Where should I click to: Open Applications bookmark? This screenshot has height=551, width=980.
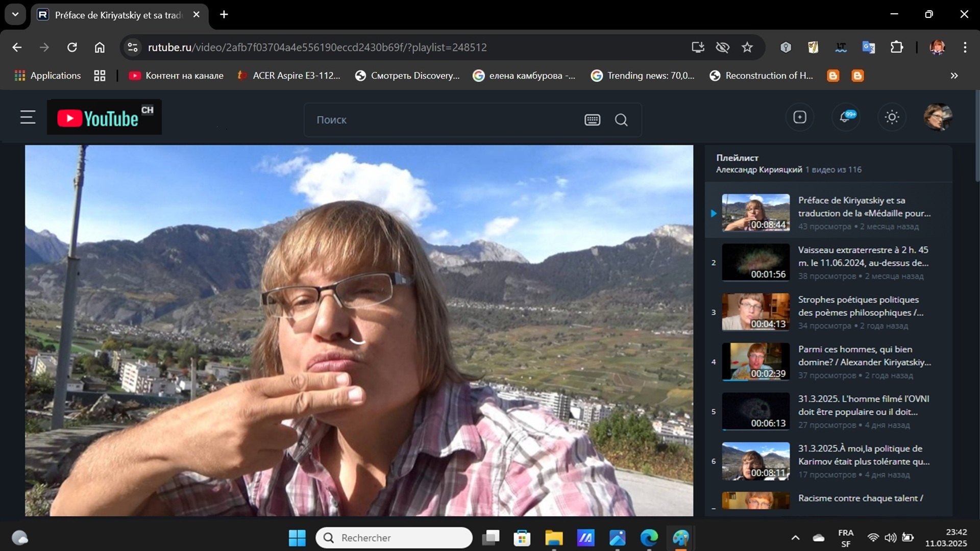click(x=48, y=76)
